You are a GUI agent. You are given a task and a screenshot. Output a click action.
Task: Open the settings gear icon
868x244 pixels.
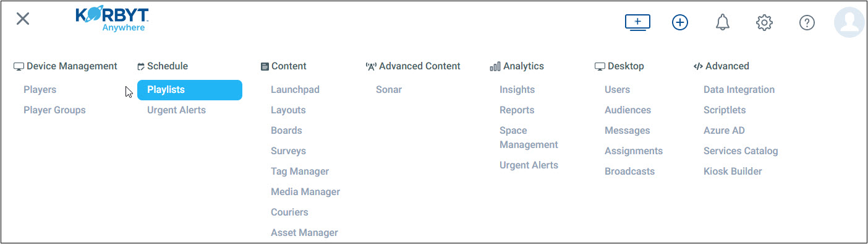(x=765, y=23)
